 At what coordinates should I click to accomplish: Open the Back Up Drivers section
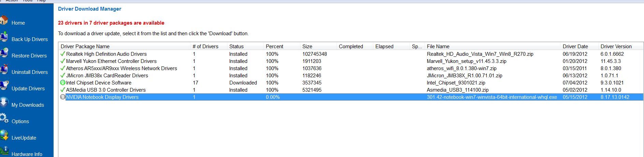click(29, 39)
